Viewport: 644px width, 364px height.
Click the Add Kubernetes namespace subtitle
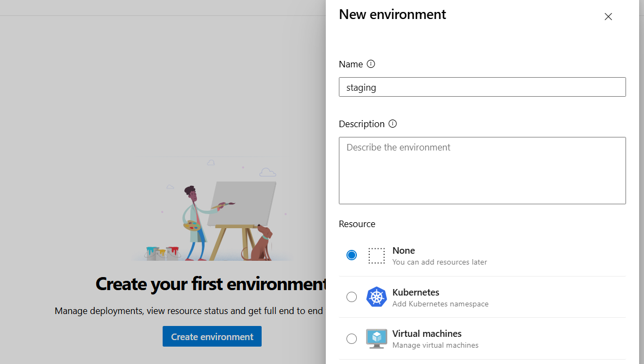pos(440,304)
